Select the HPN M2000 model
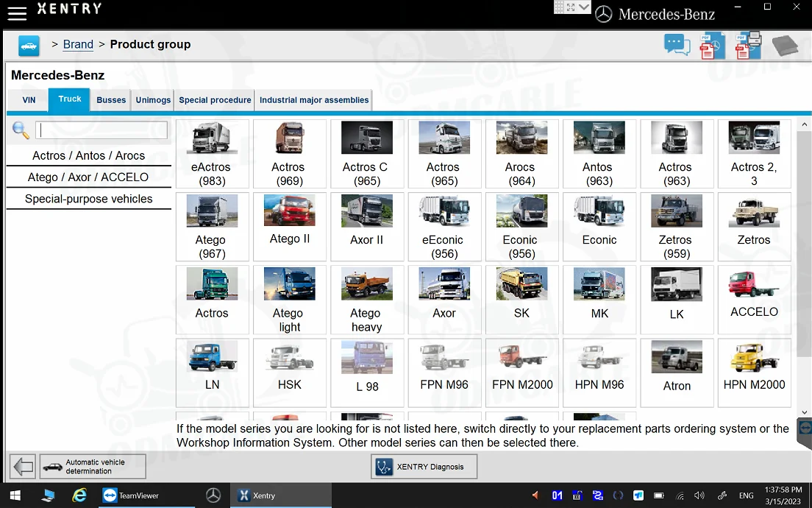 754,373
